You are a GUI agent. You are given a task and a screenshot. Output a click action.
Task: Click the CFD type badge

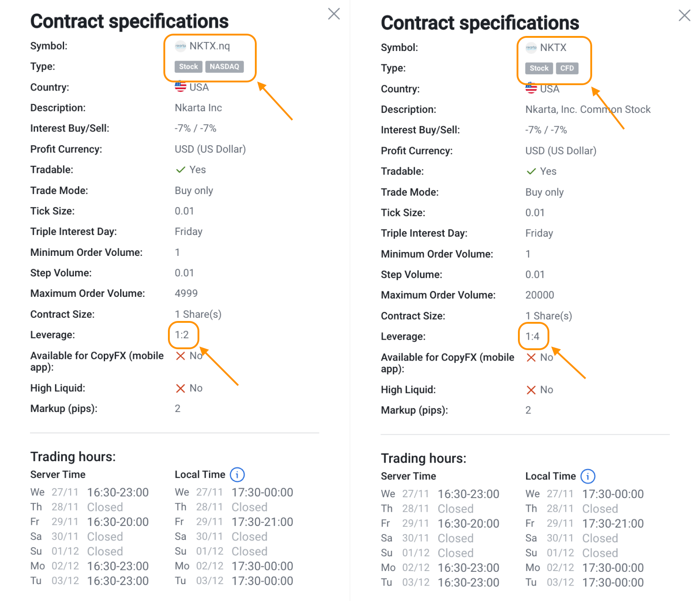567,68
